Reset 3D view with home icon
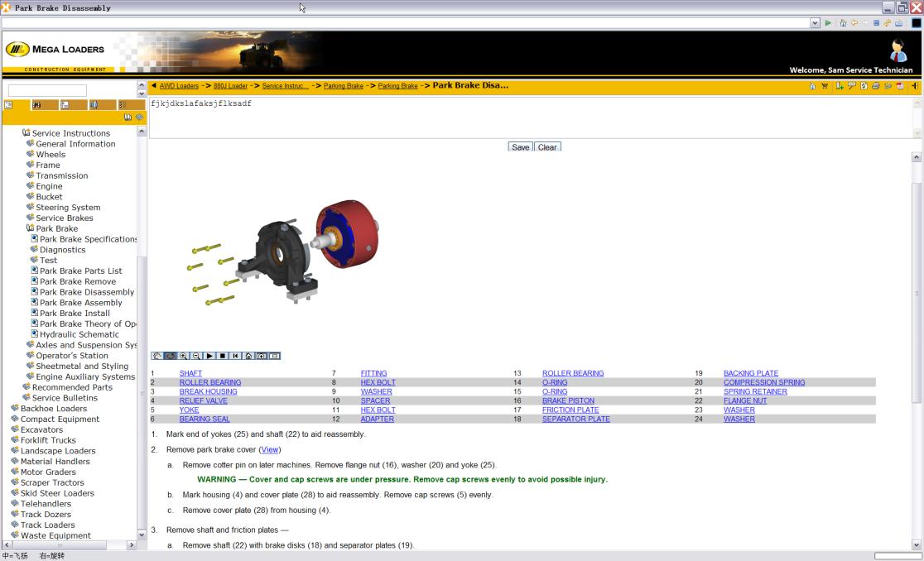 248,356
